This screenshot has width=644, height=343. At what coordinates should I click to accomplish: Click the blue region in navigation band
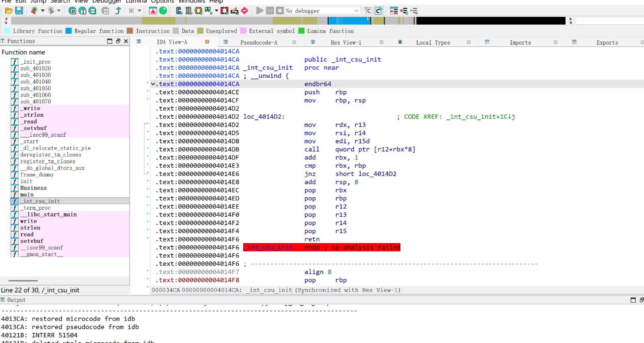348,21
